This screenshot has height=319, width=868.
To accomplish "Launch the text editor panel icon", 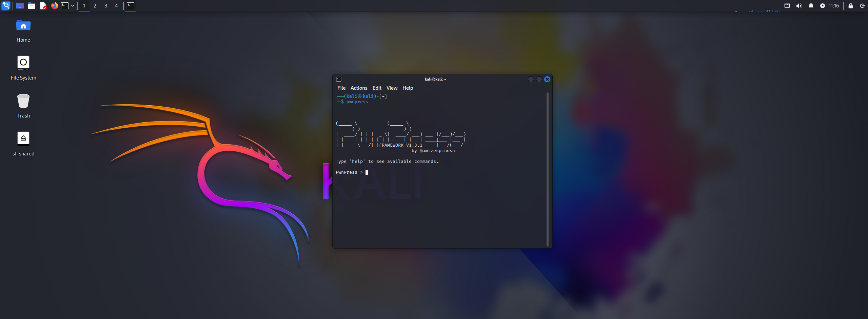I will click(43, 6).
